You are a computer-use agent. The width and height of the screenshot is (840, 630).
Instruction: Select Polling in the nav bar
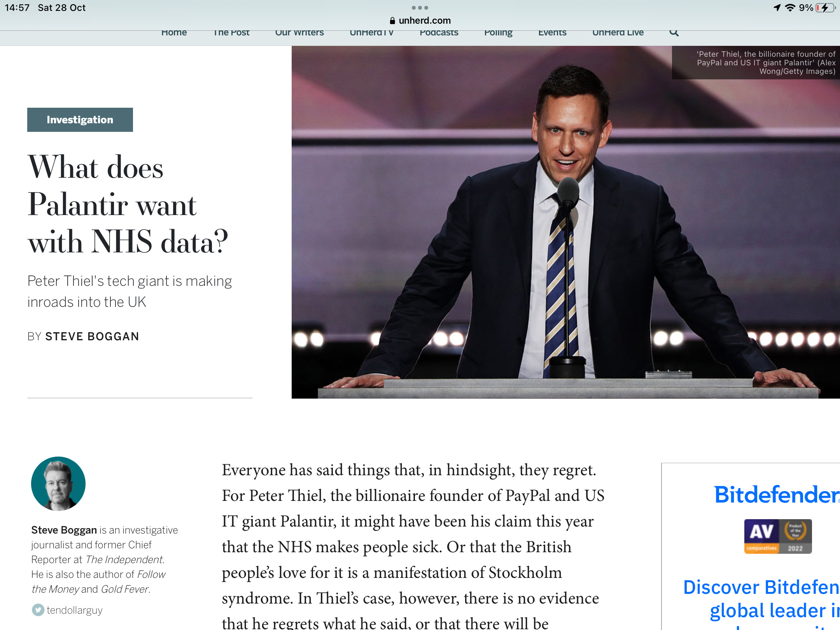click(498, 33)
